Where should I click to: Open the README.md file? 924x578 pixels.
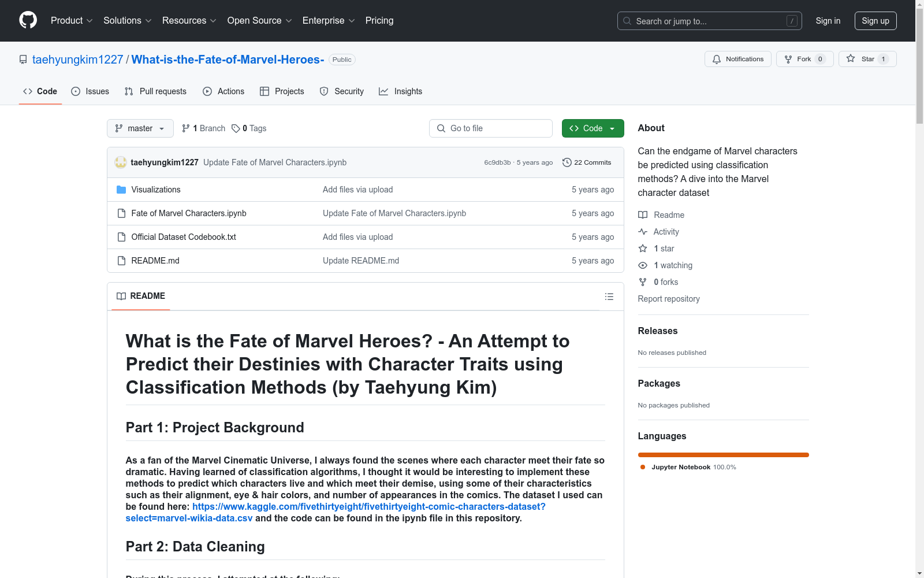coord(155,261)
